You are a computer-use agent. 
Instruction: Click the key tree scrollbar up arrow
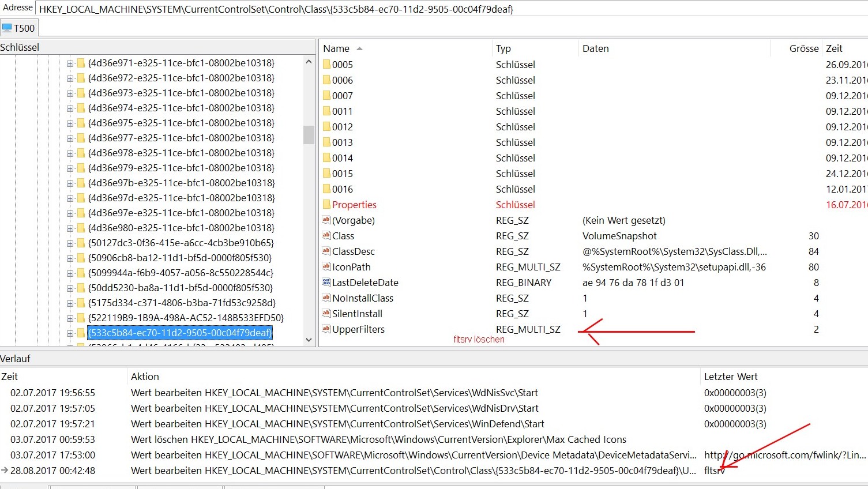pyautogui.click(x=309, y=62)
